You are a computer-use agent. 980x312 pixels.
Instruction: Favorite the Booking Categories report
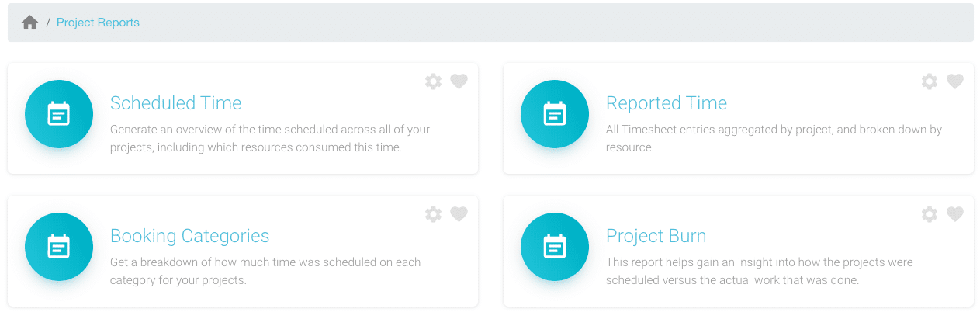[x=459, y=214]
